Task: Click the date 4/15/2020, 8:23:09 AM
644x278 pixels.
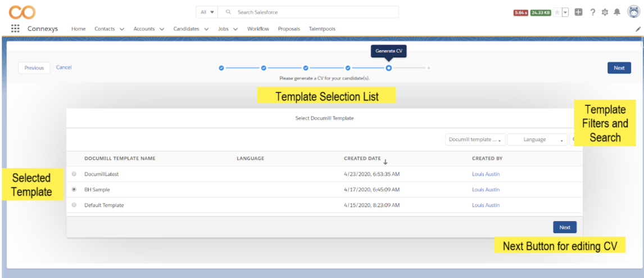Action: pyautogui.click(x=371, y=205)
